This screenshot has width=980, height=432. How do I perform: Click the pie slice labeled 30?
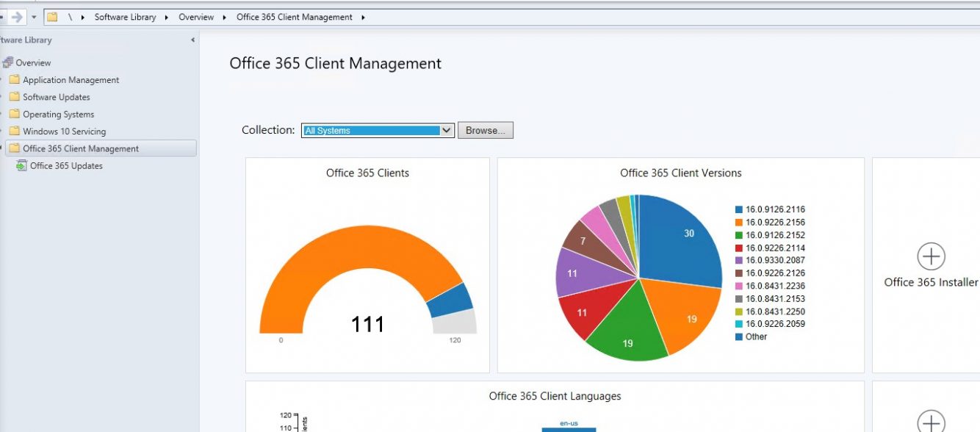tap(688, 233)
